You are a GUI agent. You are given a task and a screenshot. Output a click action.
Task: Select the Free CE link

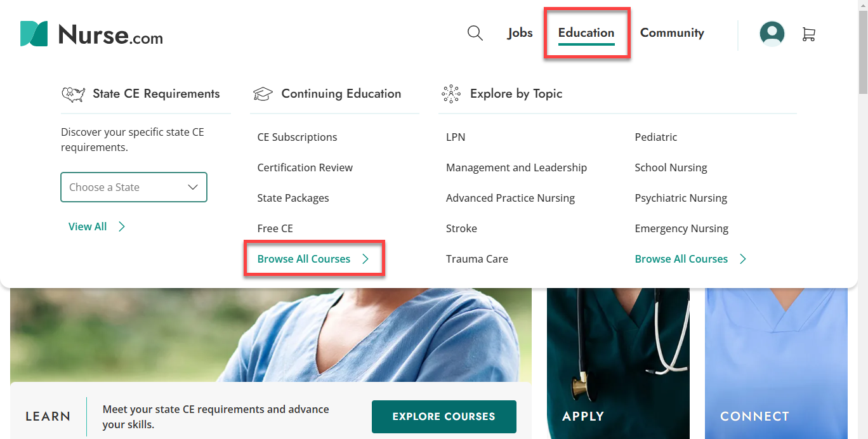(275, 228)
